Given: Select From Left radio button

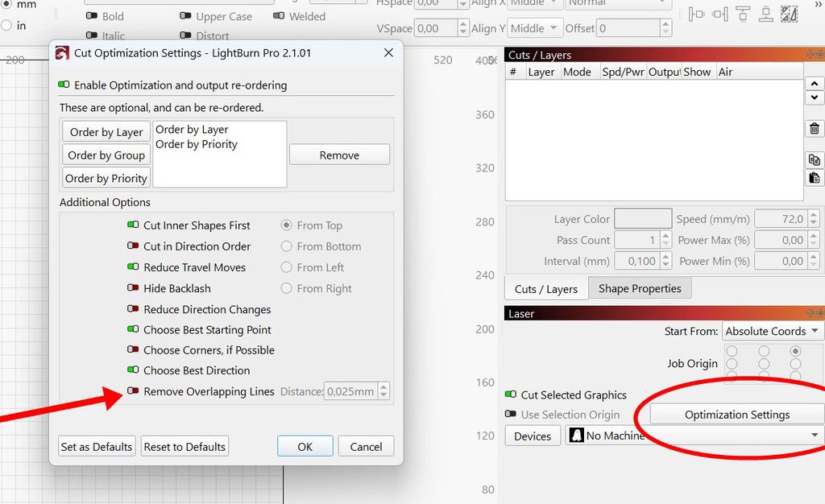Looking at the screenshot, I should [286, 267].
